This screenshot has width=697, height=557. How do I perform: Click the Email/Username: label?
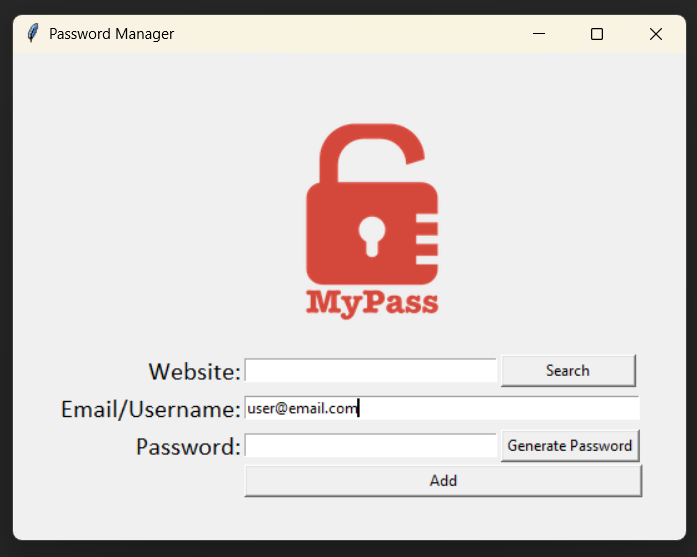pyautogui.click(x=150, y=409)
